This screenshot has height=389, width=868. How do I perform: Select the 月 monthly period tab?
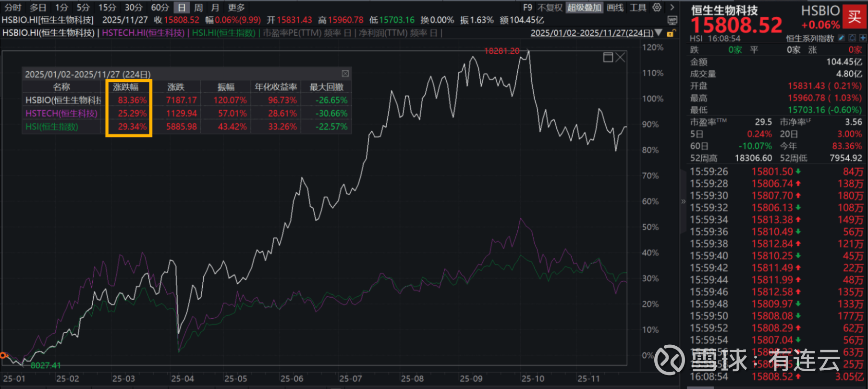tap(215, 8)
